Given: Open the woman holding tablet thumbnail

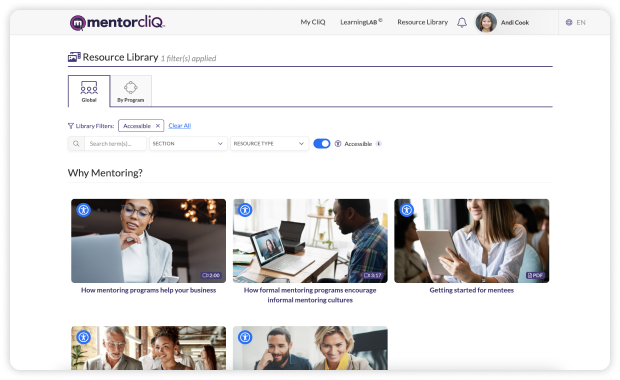Looking at the screenshot, I should click(472, 241).
